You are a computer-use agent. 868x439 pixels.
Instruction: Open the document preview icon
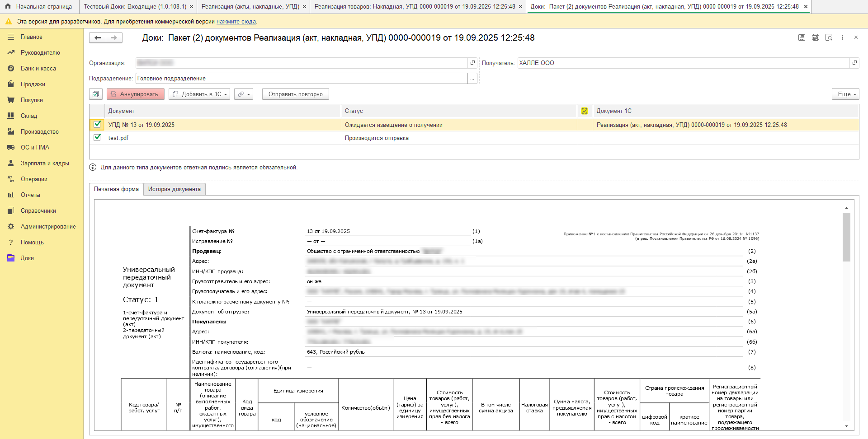tap(829, 37)
